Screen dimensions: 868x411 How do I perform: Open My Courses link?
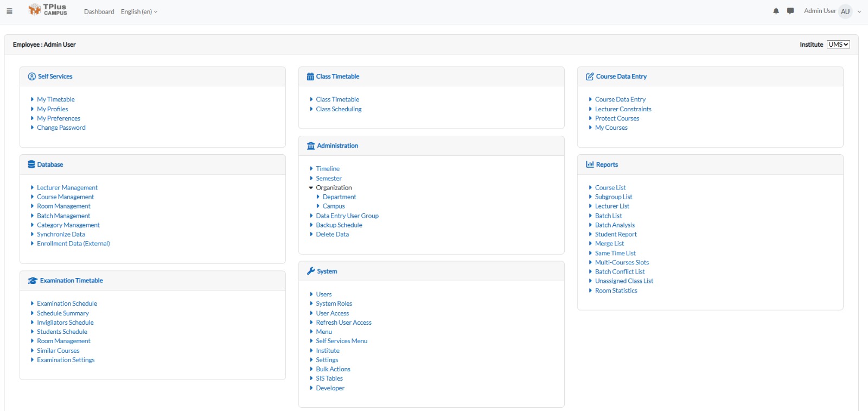pyautogui.click(x=611, y=128)
